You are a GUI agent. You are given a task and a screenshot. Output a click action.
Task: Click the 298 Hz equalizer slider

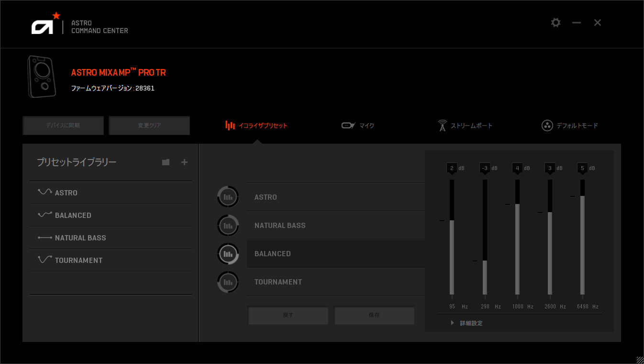(485, 237)
